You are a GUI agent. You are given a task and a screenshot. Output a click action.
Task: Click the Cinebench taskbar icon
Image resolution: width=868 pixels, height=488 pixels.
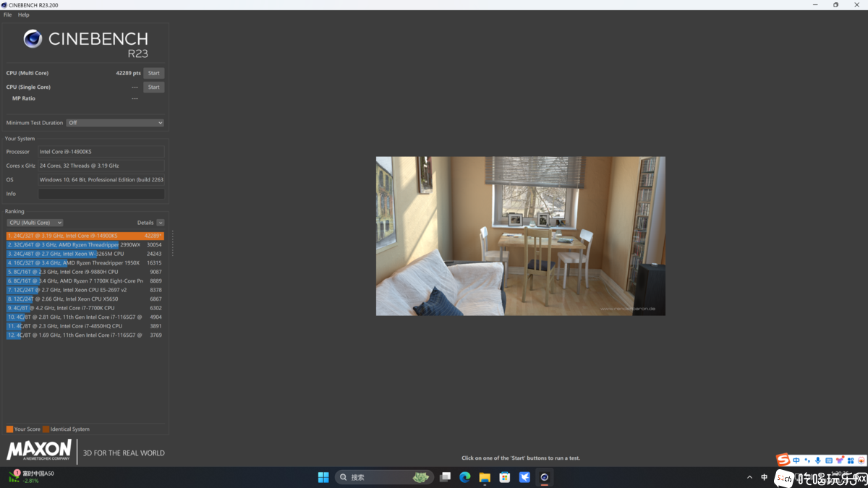click(545, 477)
